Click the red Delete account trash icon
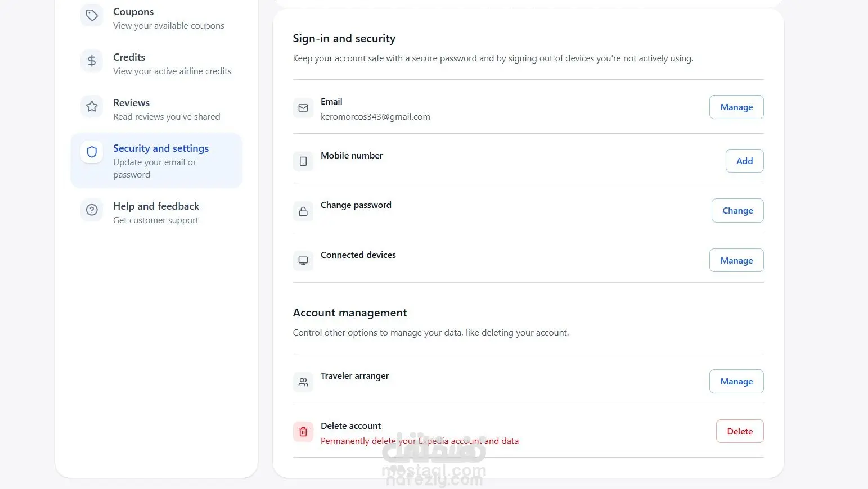Viewport: 868px width, 489px height. [x=303, y=432]
